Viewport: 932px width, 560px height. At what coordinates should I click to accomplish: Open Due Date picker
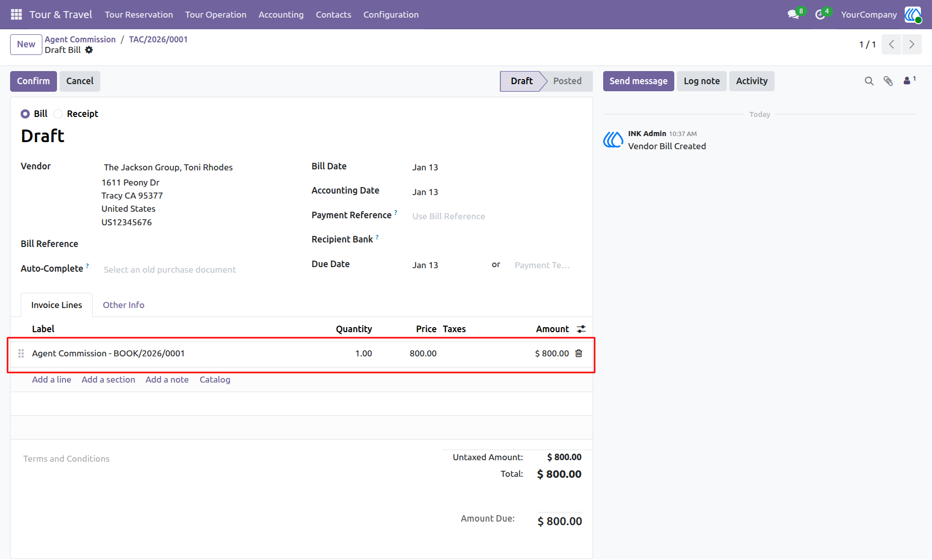tap(447, 265)
